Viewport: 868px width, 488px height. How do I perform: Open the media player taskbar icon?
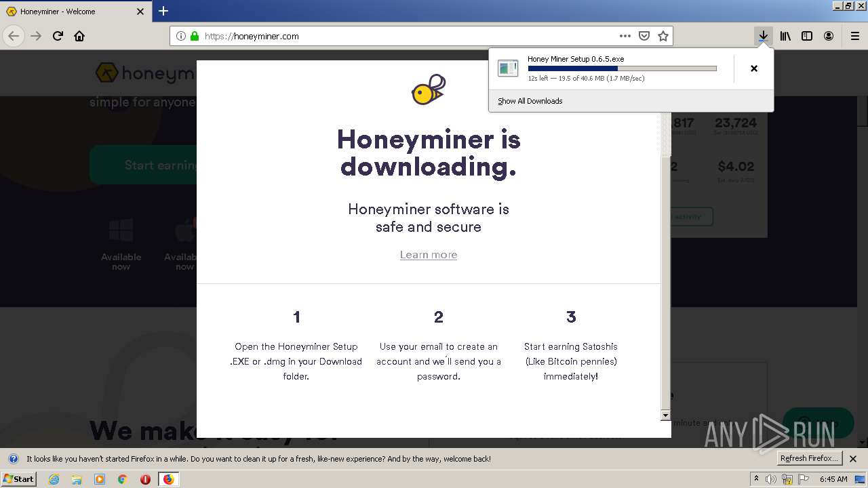click(100, 479)
